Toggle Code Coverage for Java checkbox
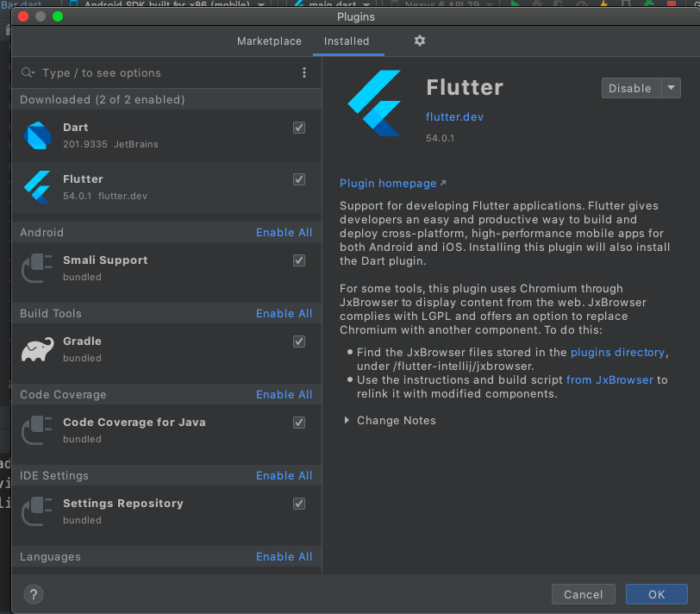Screen dimensions: 700x614 (299, 423)
